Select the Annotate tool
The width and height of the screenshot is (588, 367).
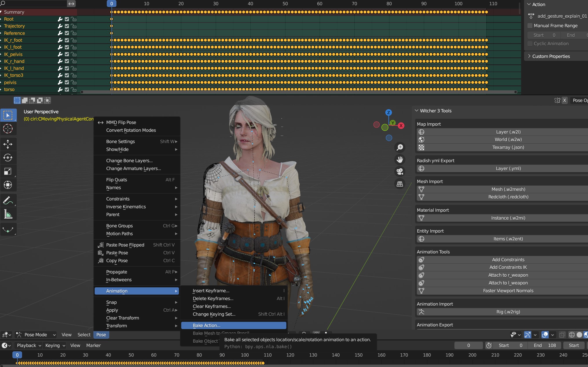tap(8, 200)
